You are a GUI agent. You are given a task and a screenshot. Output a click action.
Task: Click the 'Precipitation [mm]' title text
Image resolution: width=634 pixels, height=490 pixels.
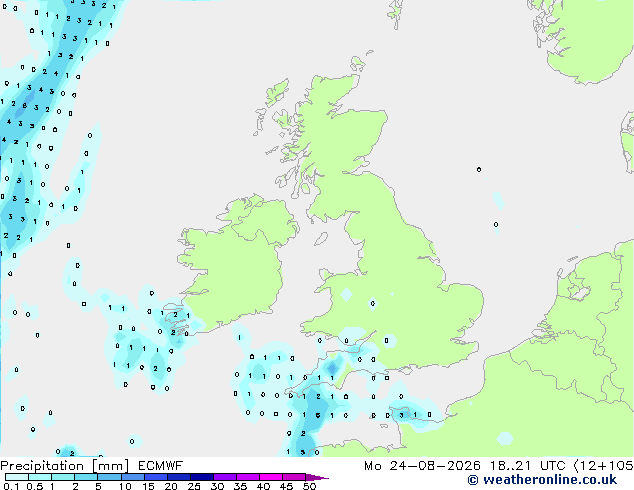click(x=64, y=466)
